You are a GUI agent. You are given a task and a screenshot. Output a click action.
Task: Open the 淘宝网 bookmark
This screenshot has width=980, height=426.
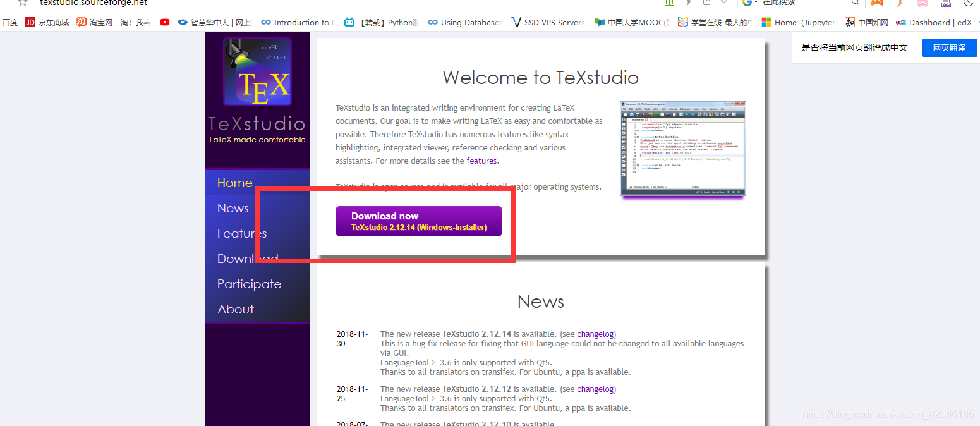(114, 22)
